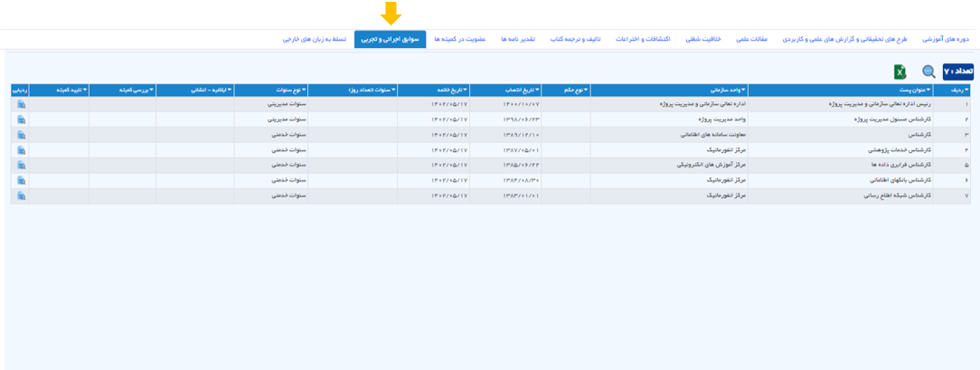Open the تسلط به زبان های خارجی tab
This screenshot has width=980, height=370.
click(309, 39)
